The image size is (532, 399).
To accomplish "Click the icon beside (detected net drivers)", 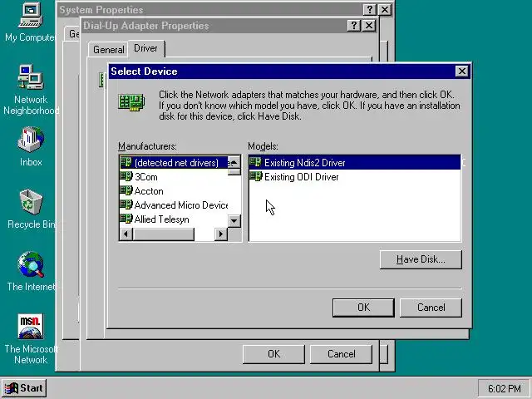I will click(126, 162).
